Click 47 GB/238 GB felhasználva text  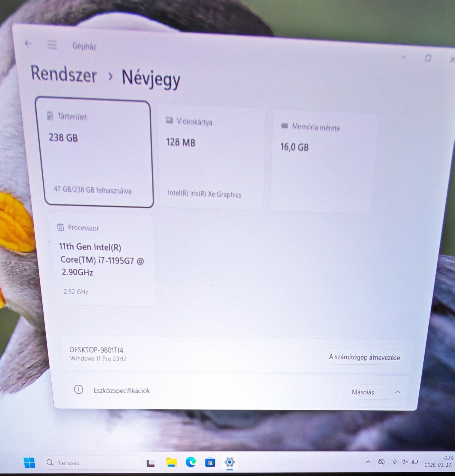click(x=92, y=190)
